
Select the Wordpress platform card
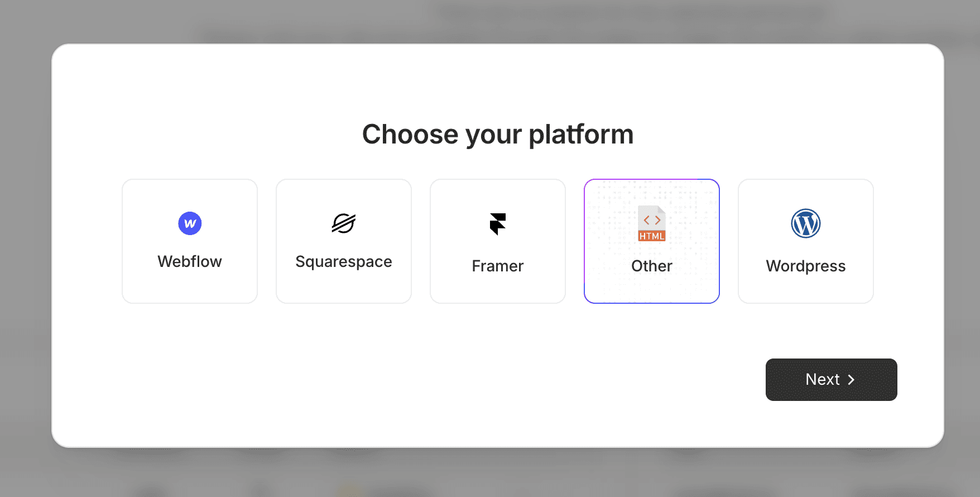point(805,241)
